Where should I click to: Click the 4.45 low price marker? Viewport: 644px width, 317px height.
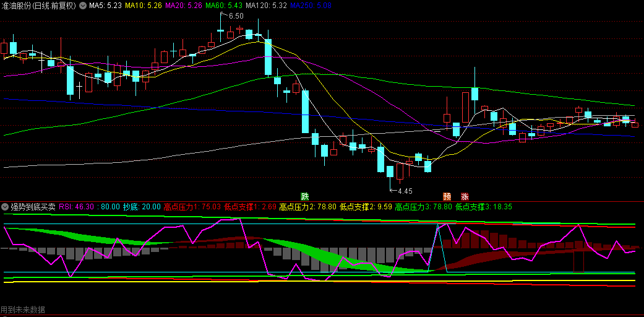click(x=405, y=191)
